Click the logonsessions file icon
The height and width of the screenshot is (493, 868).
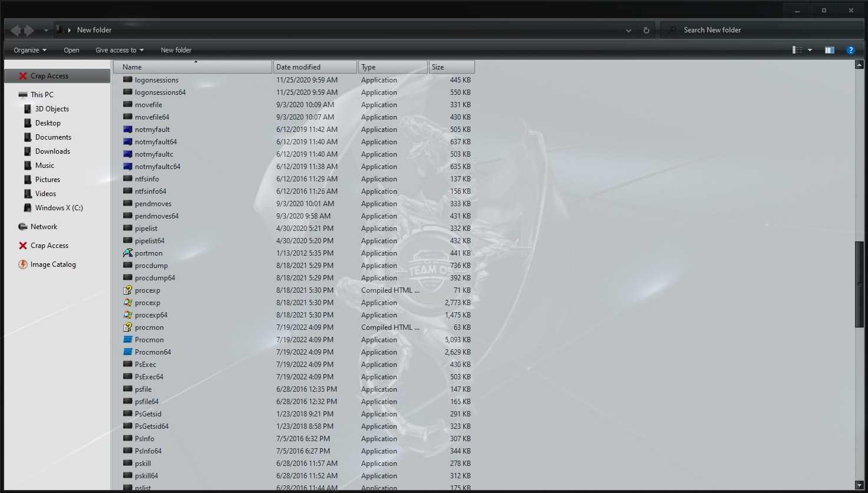pyautogui.click(x=128, y=80)
